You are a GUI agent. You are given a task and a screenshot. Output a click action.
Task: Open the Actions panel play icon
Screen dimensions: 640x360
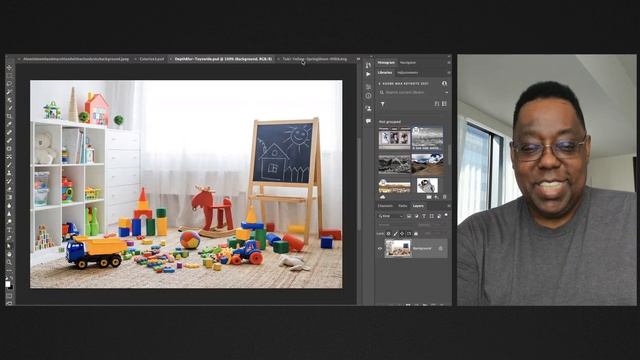tap(368, 74)
